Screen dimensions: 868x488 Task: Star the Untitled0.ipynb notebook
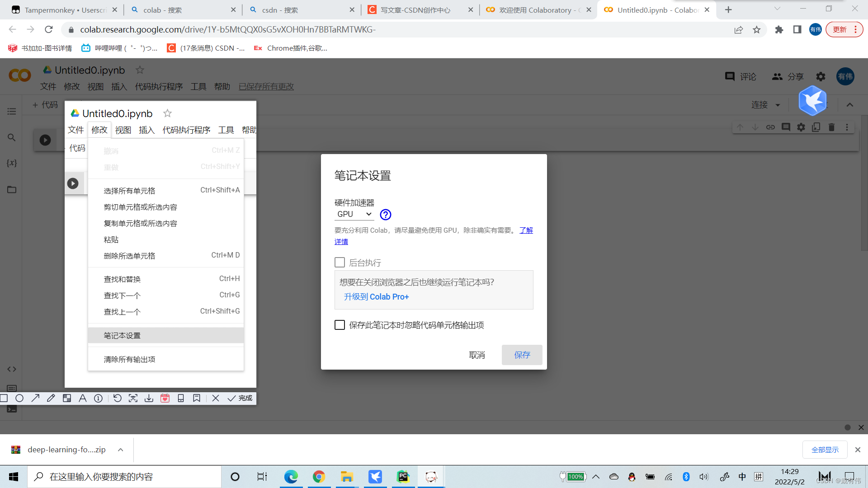(x=140, y=70)
